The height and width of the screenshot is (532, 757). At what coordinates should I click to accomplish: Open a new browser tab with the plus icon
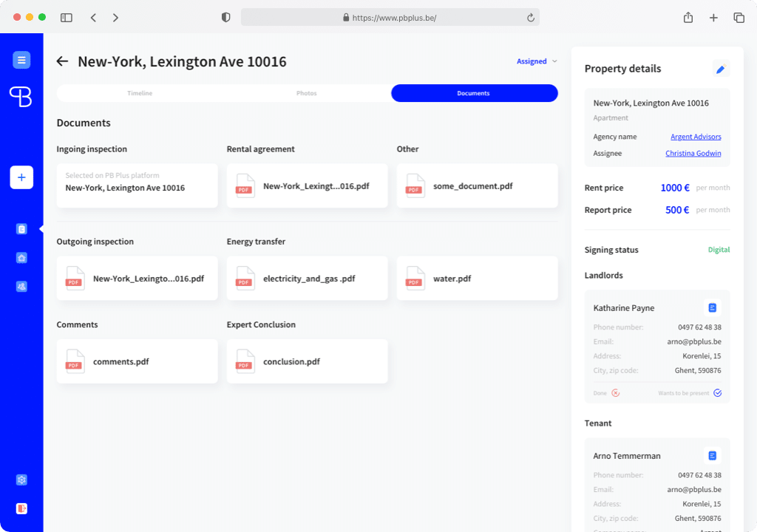(713, 18)
